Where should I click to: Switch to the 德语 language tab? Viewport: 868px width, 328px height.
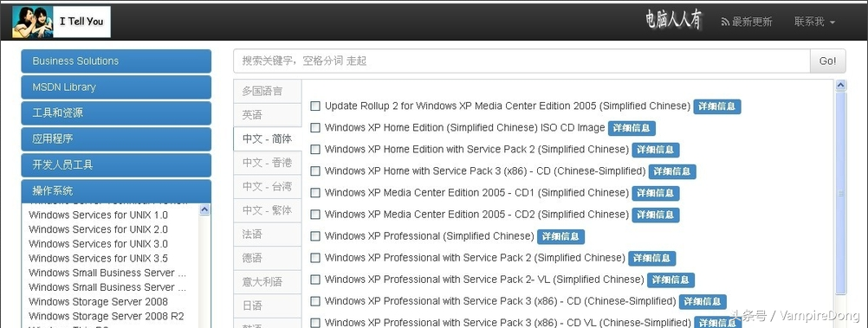(268, 258)
